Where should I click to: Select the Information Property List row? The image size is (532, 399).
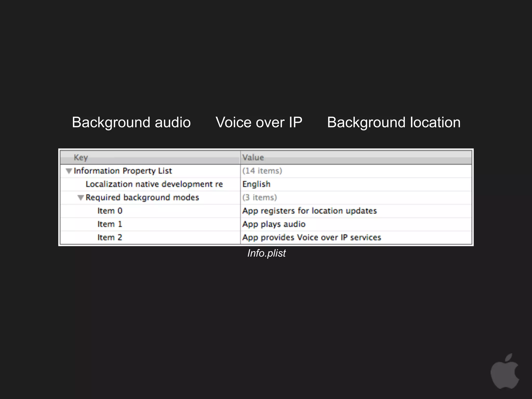266,171
